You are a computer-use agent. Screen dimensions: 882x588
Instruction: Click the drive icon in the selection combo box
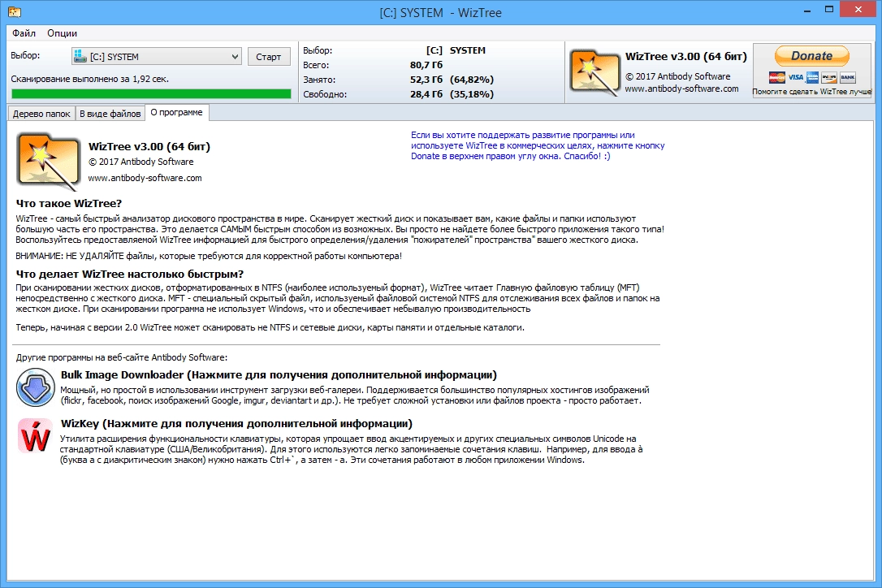80,56
